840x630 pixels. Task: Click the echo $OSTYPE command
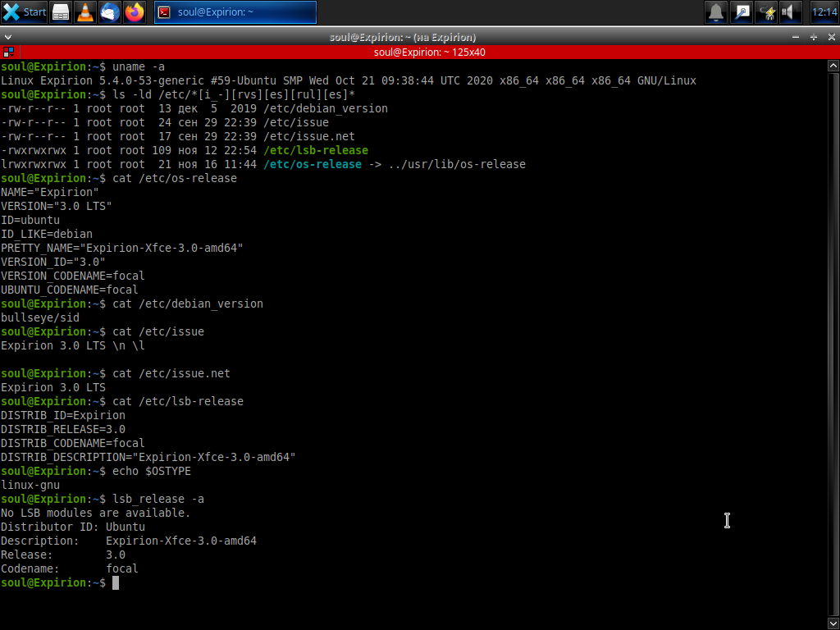click(152, 471)
